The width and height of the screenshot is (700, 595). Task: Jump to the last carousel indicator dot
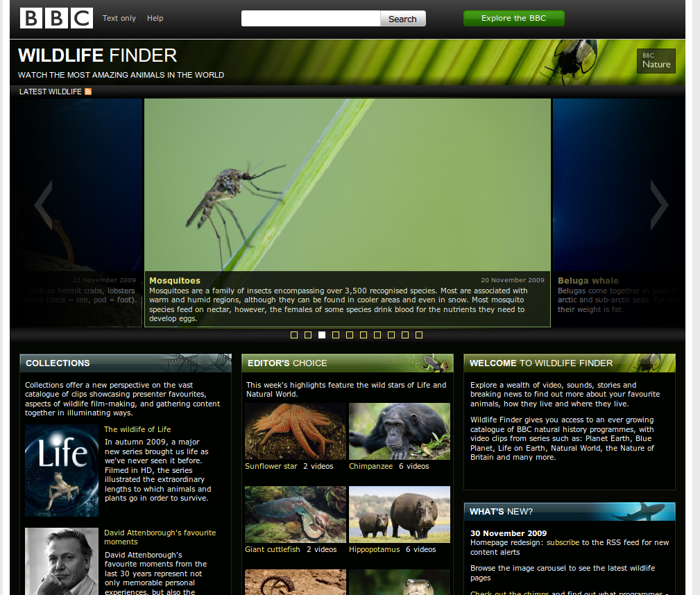pos(419,335)
